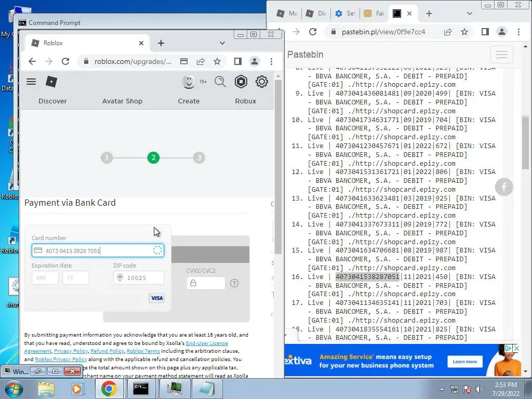Reload the Roblox page
The image size is (532, 399).
(65, 61)
